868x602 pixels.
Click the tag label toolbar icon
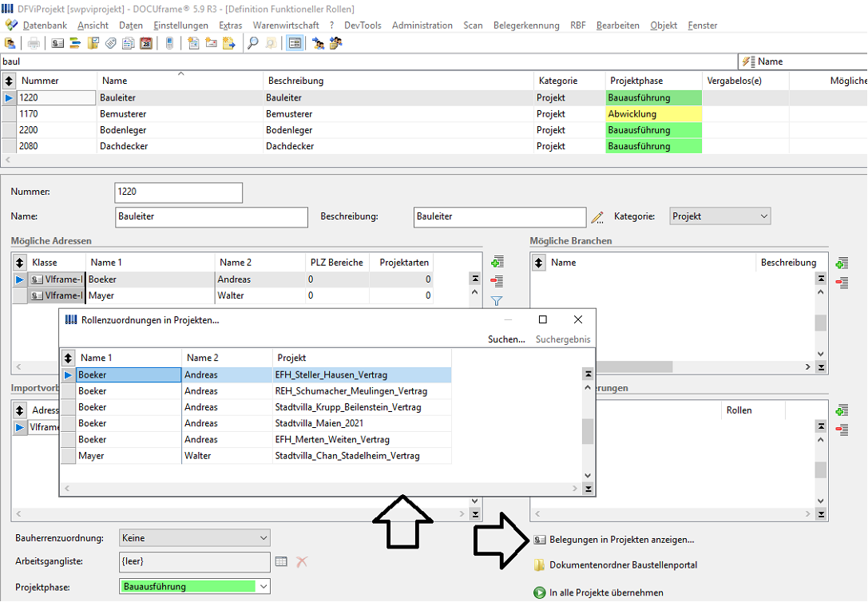(x=111, y=43)
